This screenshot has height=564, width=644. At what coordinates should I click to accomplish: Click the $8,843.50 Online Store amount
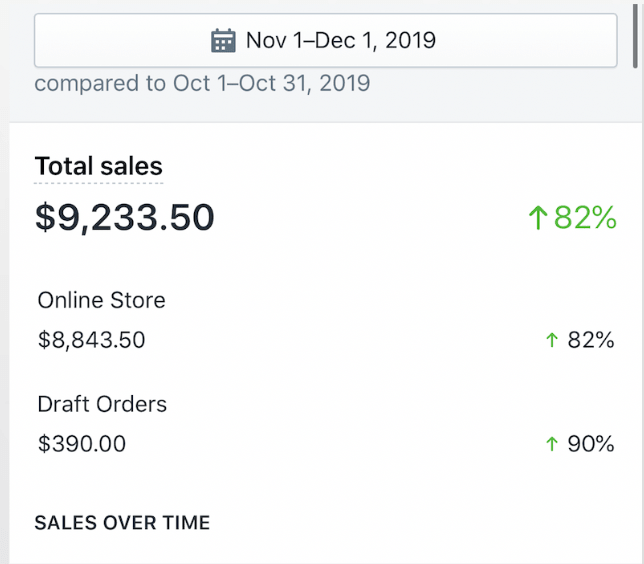[x=91, y=340]
